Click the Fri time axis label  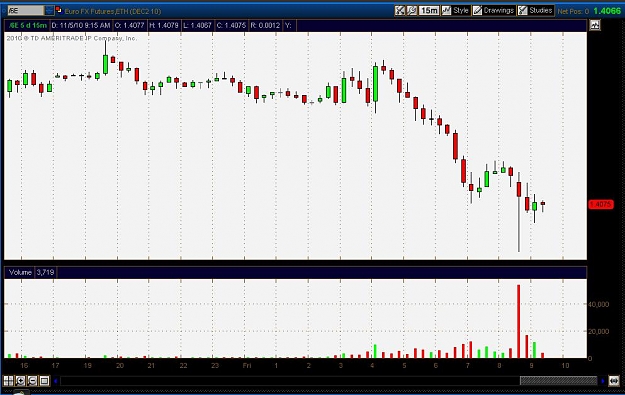click(x=247, y=366)
